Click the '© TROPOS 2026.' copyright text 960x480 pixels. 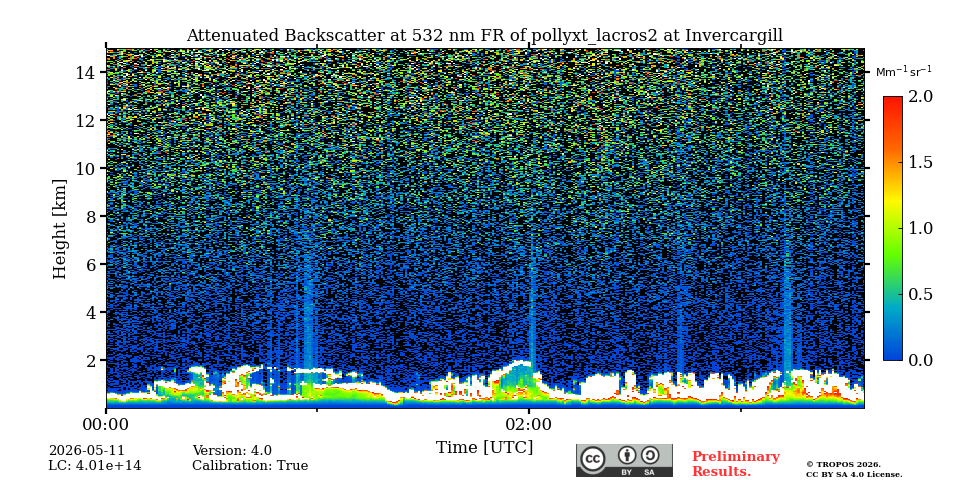(x=843, y=465)
